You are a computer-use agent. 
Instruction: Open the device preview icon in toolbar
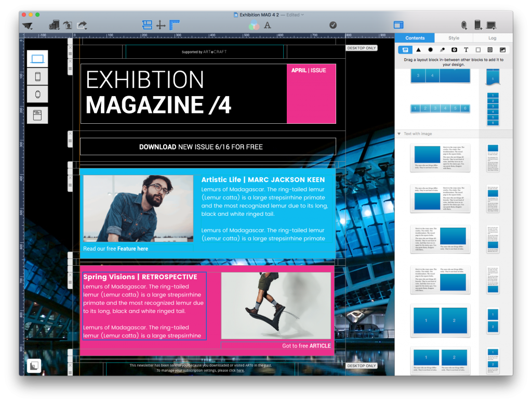click(x=54, y=25)
